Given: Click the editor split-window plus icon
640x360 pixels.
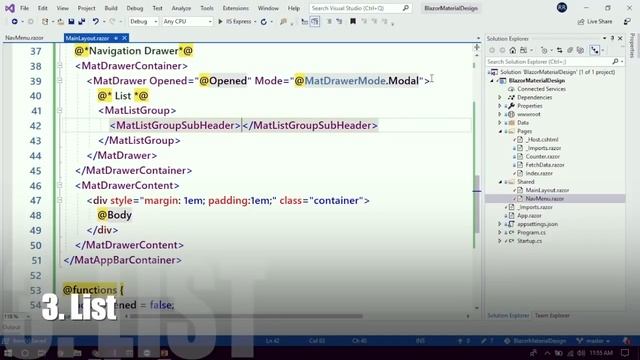Looking at the screenshot, I should point(476,48).
